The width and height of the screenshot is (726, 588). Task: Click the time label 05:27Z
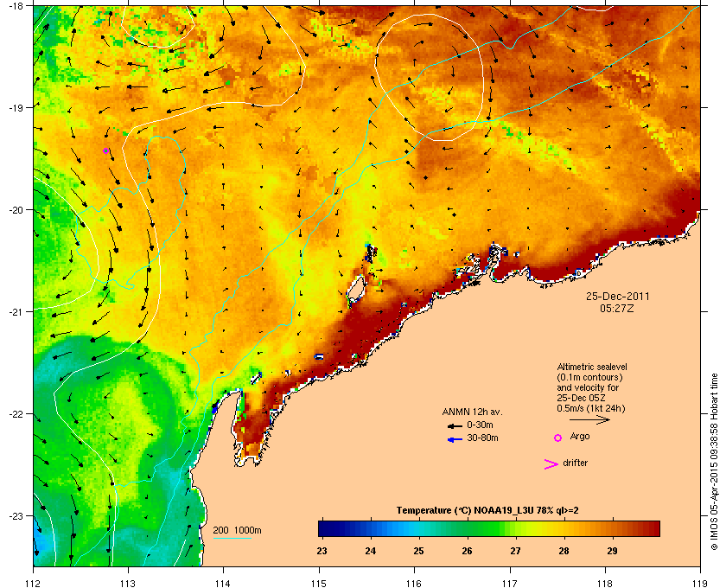(x=617, y=308)
